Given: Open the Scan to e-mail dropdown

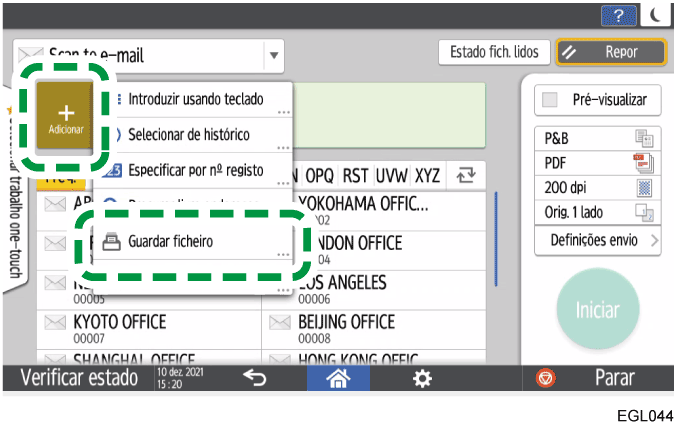Looking at the screenshot, I should pos(274,54).
